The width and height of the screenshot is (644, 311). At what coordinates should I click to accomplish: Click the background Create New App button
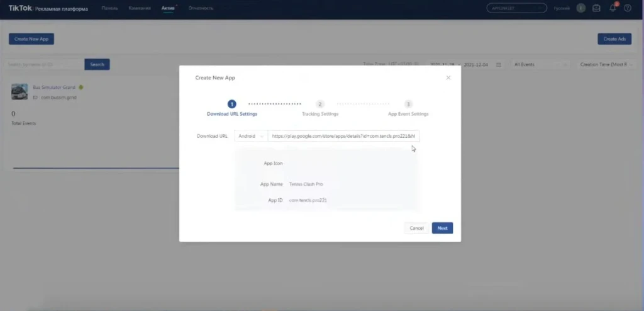(x=31, y=39)
